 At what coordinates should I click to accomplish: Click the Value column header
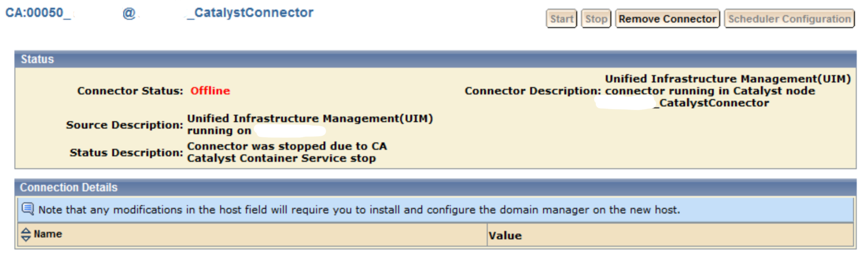pos(670,235)
